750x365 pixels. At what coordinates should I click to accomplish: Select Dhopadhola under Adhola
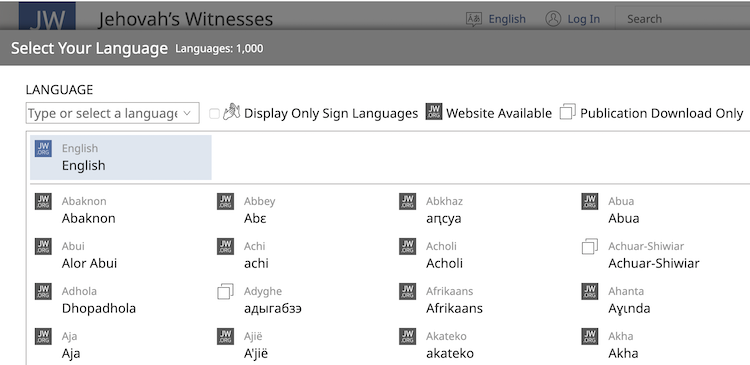(99, 309)
